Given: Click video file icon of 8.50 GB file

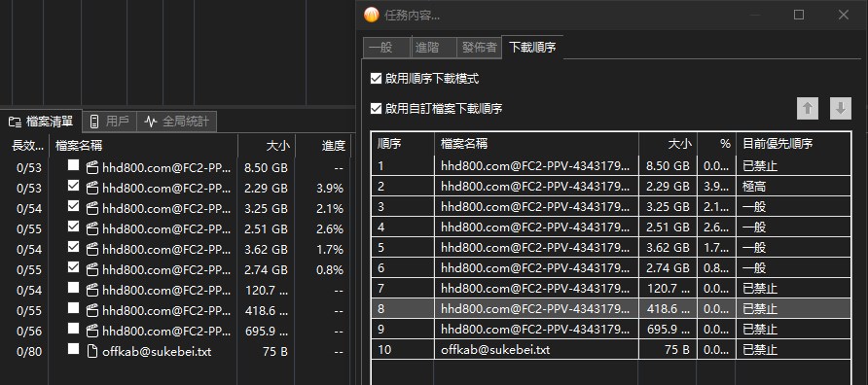Looking at the screenshot, I should coord(92,167).
